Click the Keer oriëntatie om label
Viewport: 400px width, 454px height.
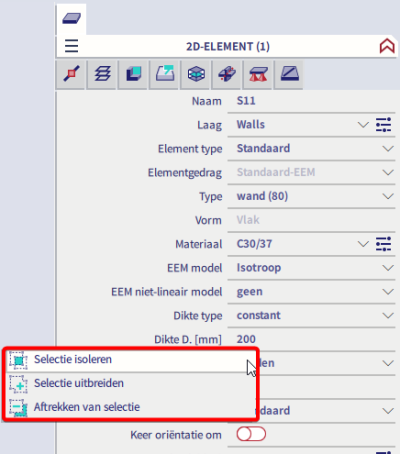[176, 435]
